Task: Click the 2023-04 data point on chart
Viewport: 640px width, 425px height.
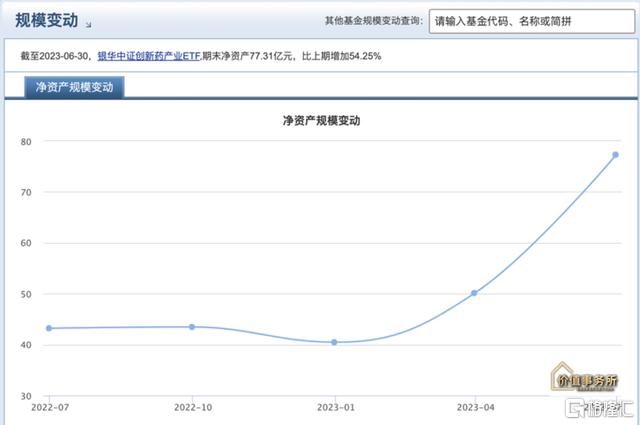Action: 474,293
